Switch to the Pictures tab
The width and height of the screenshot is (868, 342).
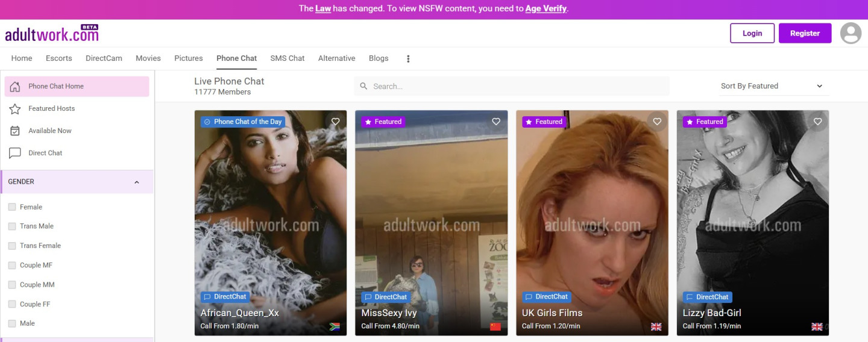pyautogui.click(x=189, y=58)
